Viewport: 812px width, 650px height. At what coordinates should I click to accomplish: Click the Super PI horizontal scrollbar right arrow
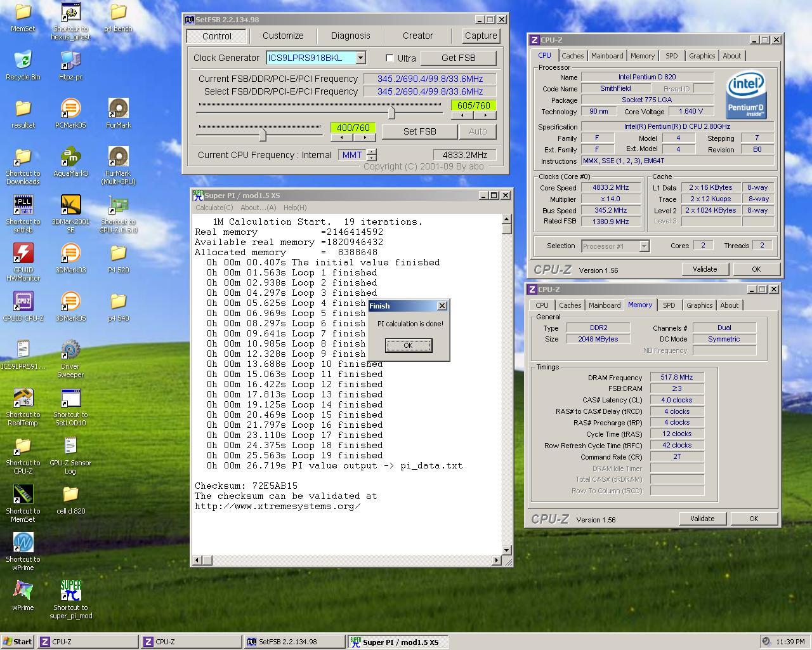496,560
